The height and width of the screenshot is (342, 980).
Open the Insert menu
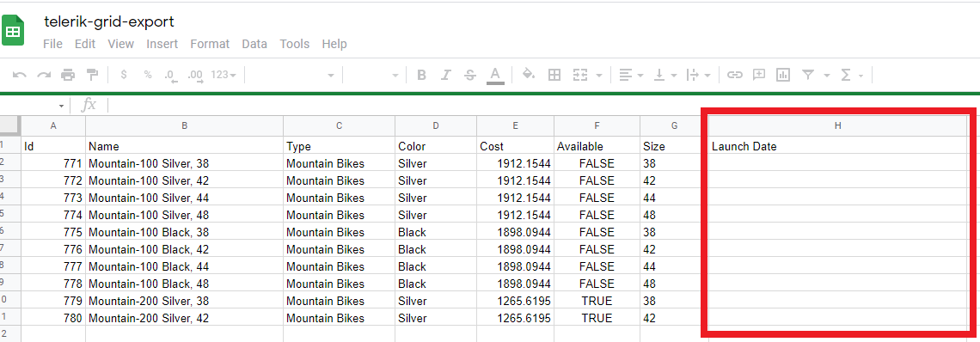click(162, 44)
